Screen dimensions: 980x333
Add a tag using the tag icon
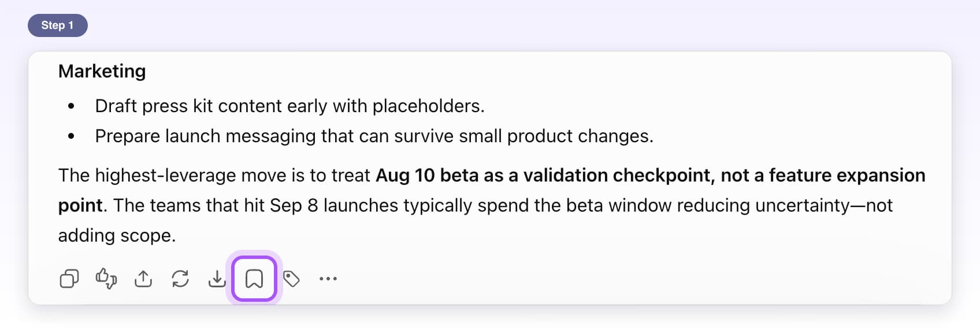tap(291, 279)
